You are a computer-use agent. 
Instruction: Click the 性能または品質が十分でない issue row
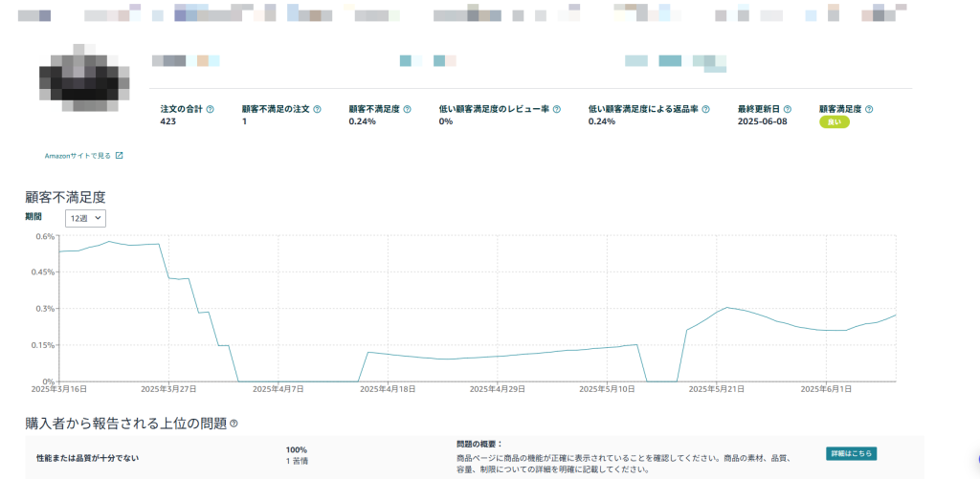474,457
